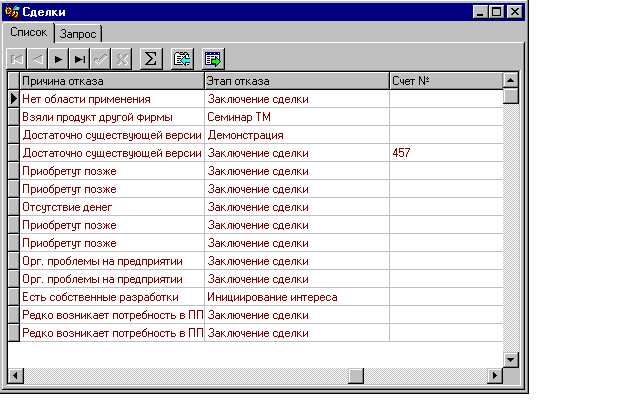Click vertical scrollbar up arrow

(511, 80)
